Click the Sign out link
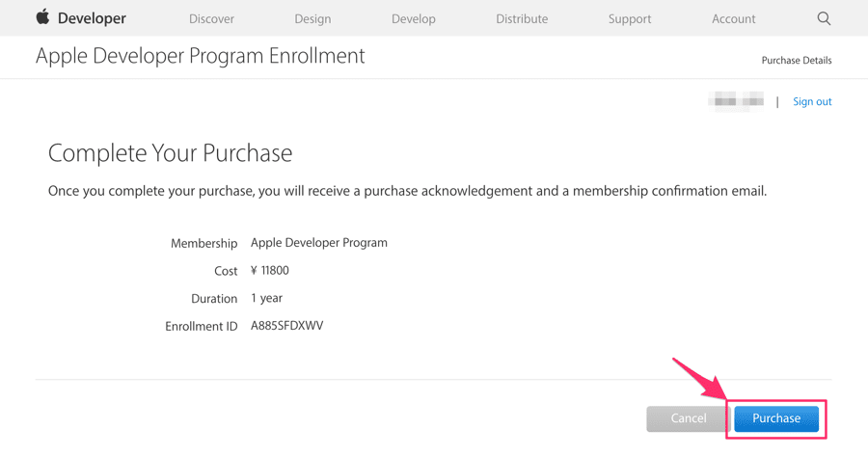 coord(812,101)
